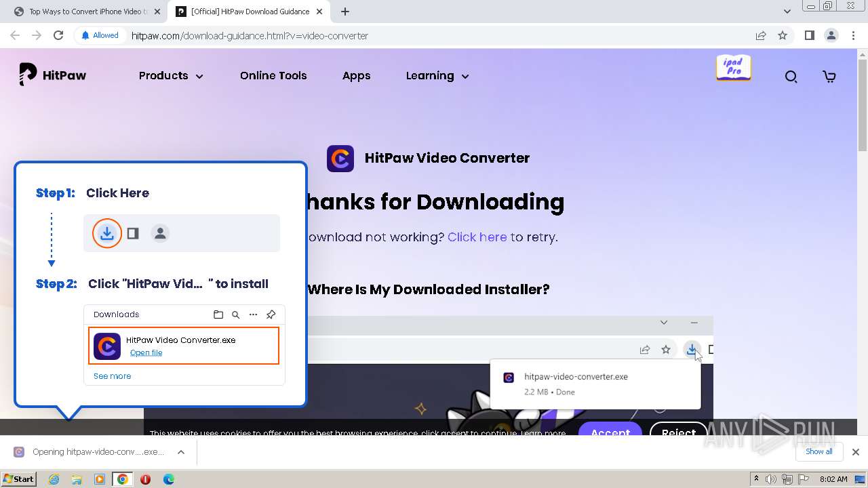Click 'See more' in Step 2 illustration

point(112,376)
